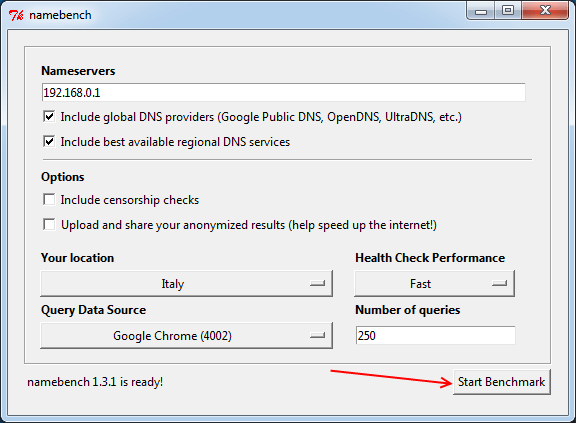Viewport: 576px width, 423px height.
Task: Uncheck Include best available regional DNS services
Action: coord(49,141)
